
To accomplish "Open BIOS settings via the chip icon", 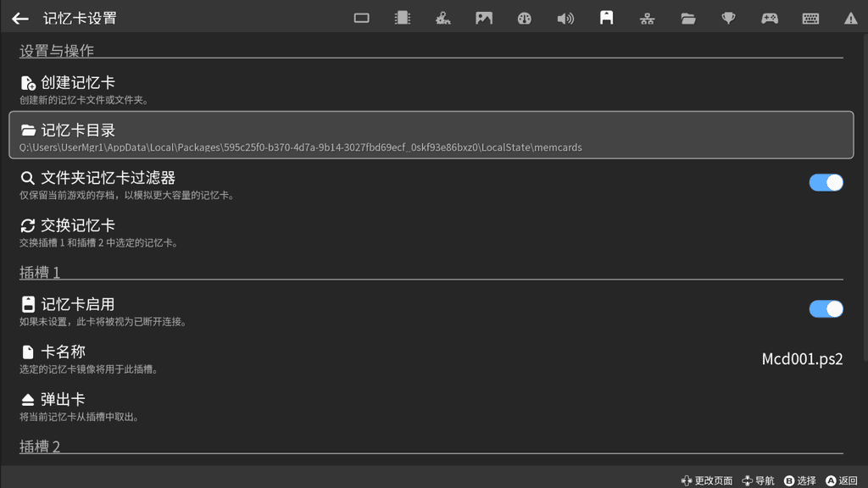I will (x=403, y=19).
